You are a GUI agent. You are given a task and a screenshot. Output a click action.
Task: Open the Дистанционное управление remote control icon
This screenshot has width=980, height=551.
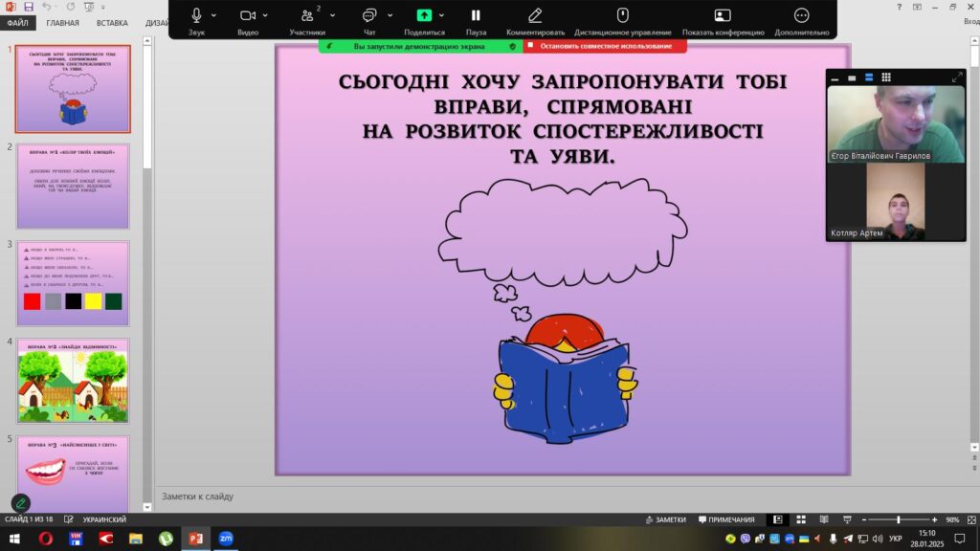622,15
